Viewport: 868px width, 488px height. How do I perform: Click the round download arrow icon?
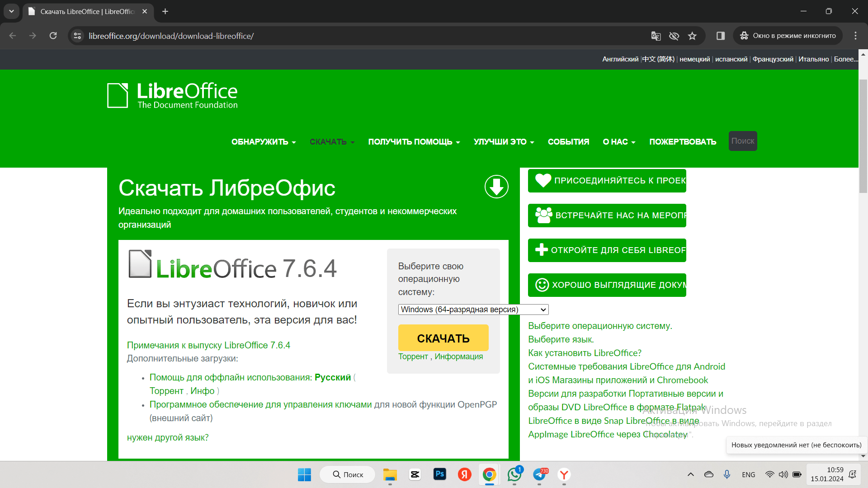(496, 187)
